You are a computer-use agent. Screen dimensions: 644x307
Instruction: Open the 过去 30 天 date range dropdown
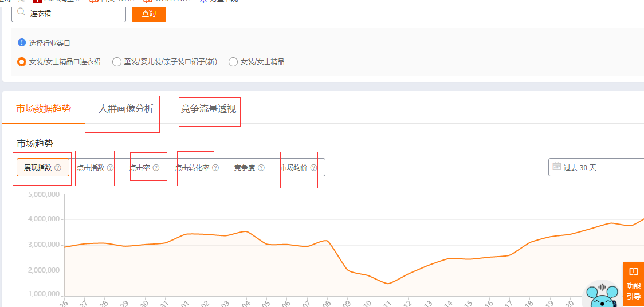(596, 167)
